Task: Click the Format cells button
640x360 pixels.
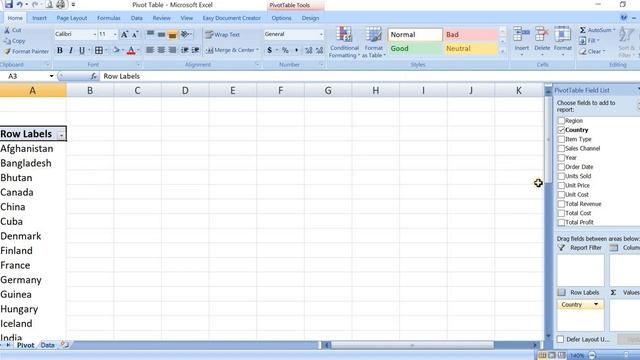Action: point(562,41)
